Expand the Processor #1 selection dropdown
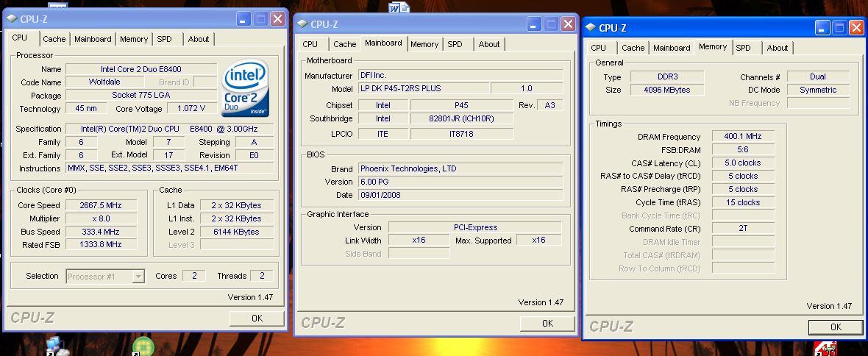 click(139, 277)
